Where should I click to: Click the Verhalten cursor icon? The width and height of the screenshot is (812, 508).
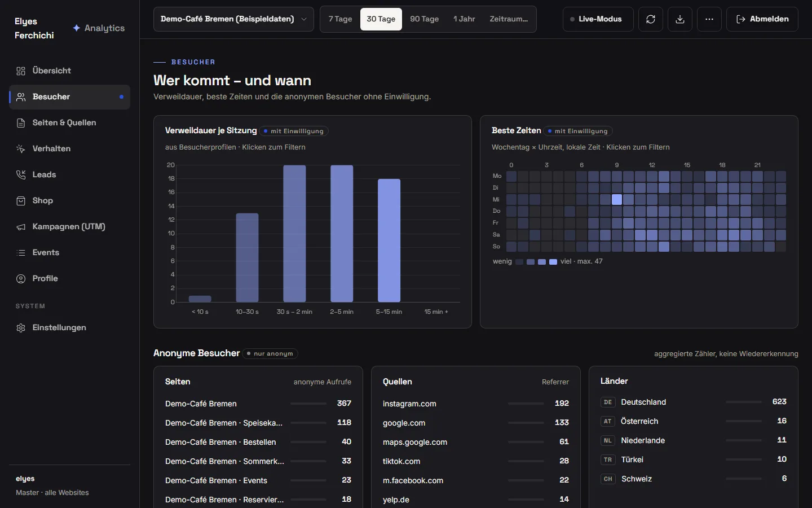click(x=21, y=149)
